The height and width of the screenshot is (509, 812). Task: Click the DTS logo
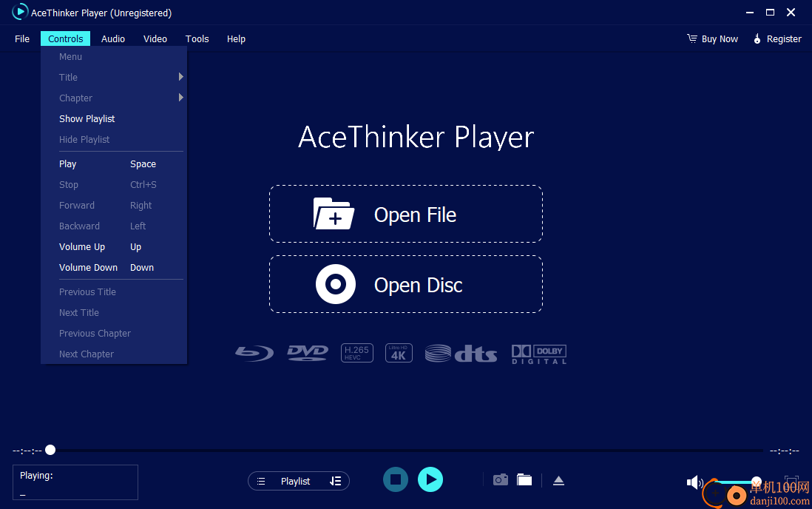[x=461, y=354]
